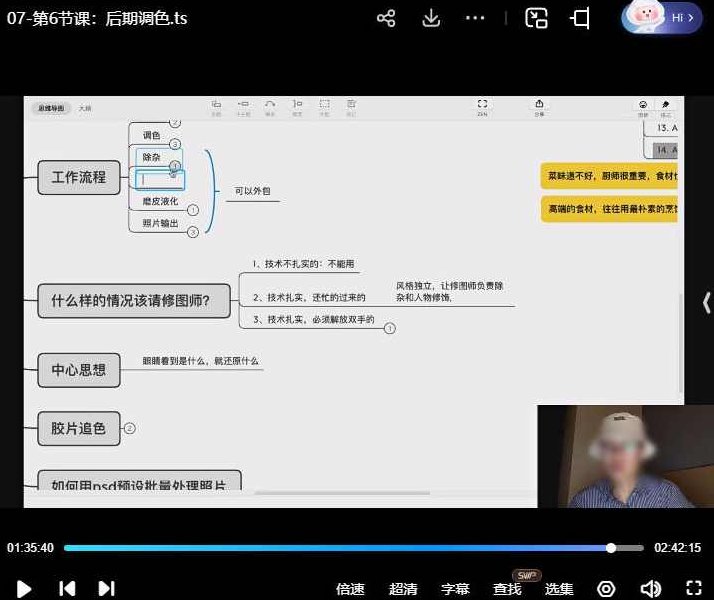
Task: Click the presenter webcam thumbnail
Action: pyautogui.click(x=626, y=456)
